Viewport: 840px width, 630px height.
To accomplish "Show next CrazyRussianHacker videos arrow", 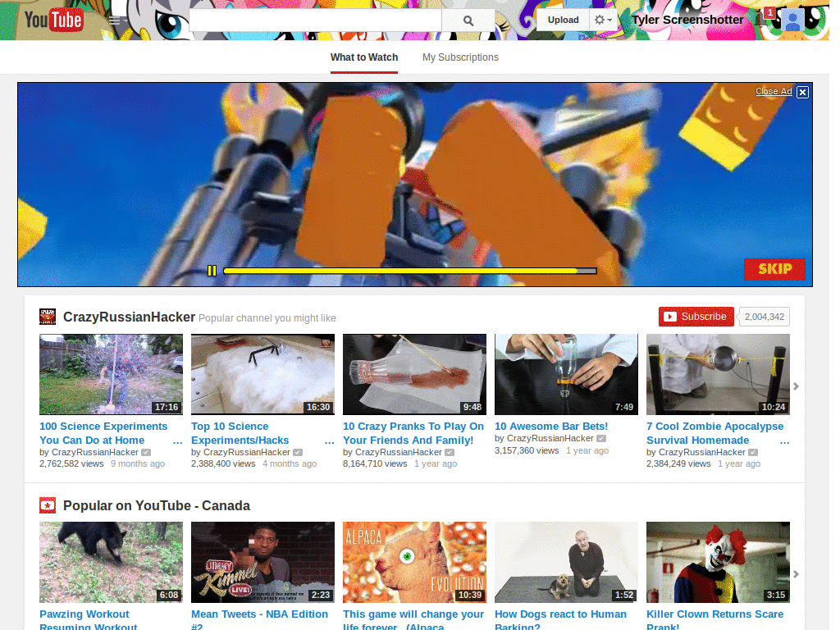I will 796,386.
